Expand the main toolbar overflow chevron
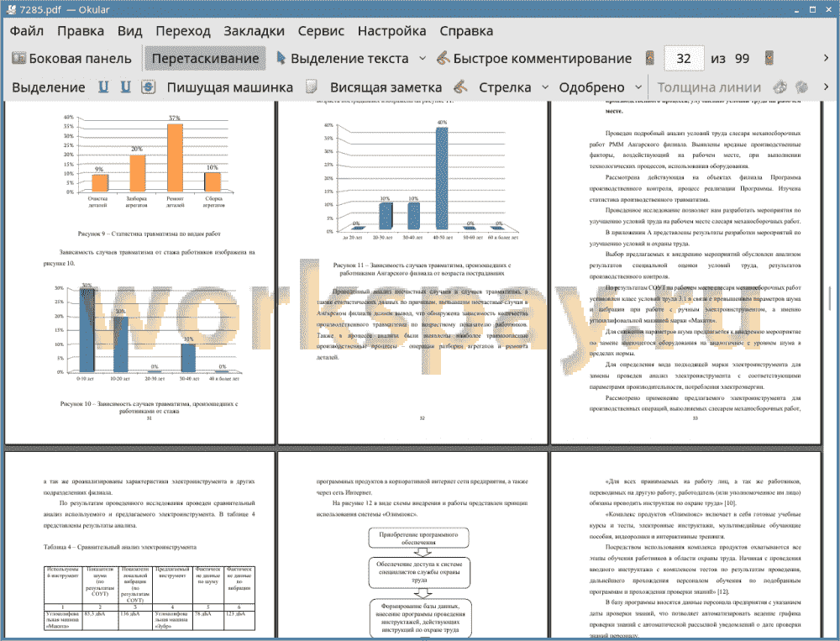 tap(826, 59)
